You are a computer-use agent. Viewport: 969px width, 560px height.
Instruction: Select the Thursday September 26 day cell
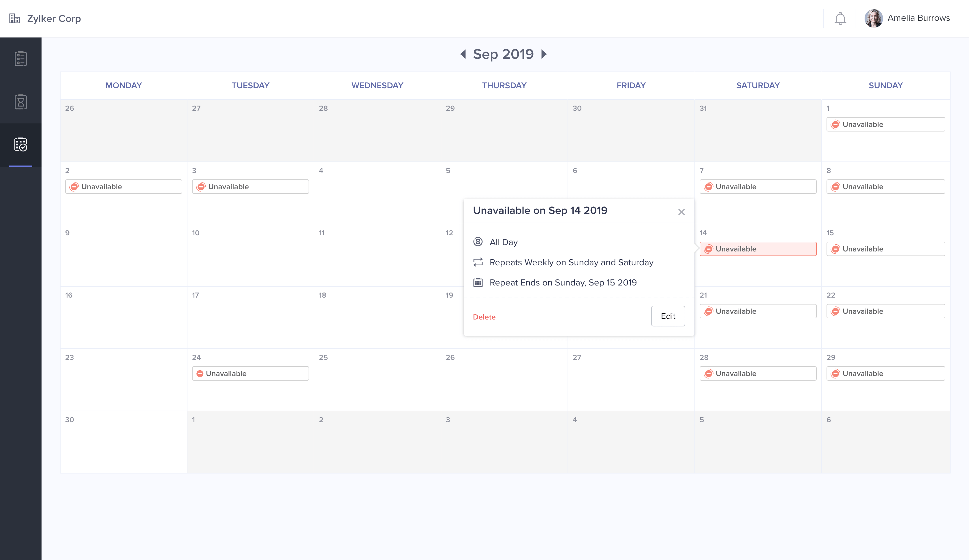point(504,380)
